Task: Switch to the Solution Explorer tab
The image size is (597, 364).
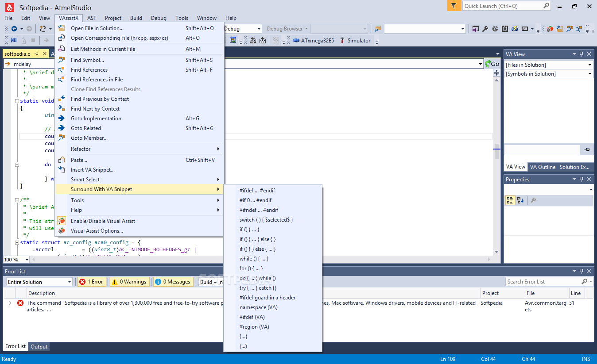Action: pyautogui.click(x=574, y=167)
